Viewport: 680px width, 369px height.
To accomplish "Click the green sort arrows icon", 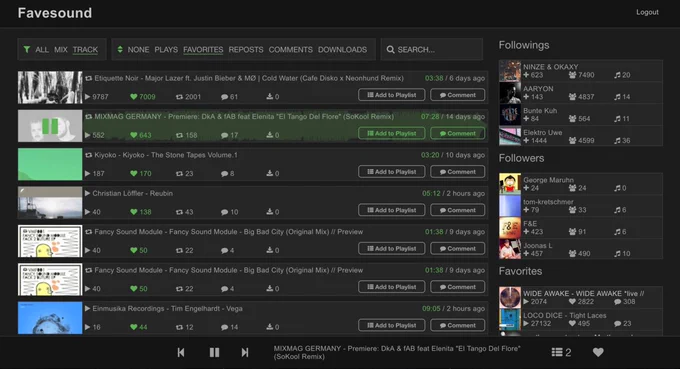I will pos(120,49).
